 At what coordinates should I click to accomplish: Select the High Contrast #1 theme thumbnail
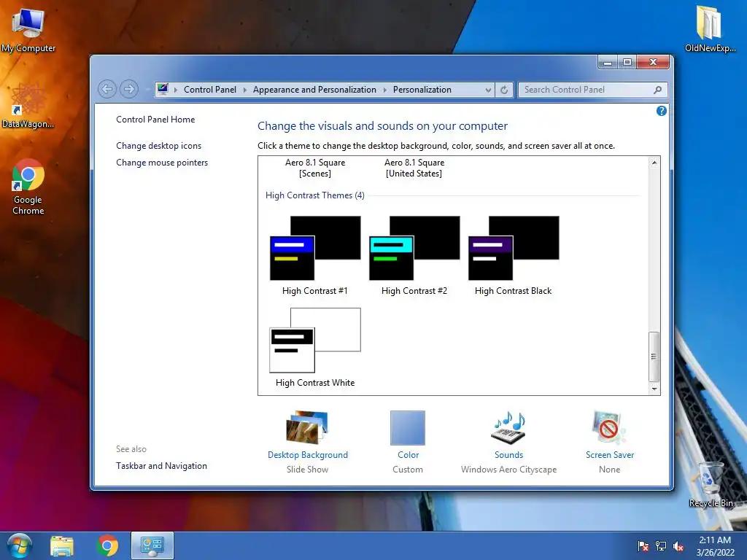(x=315, y=248)
